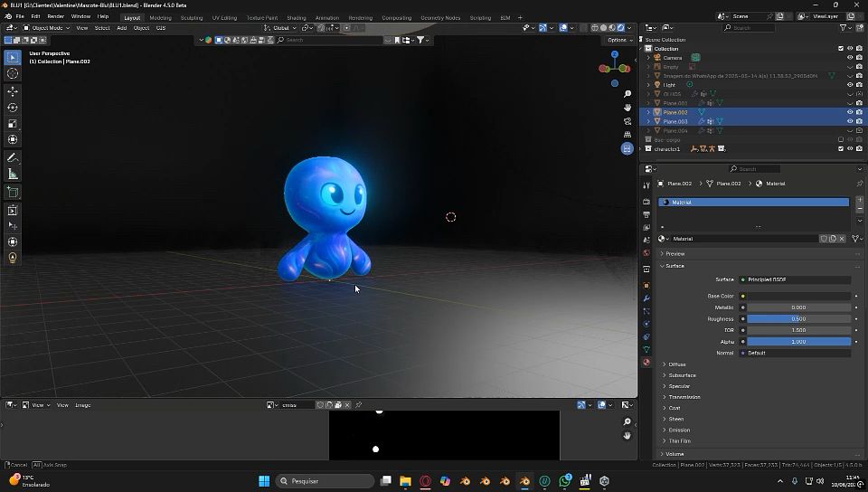The image size is (868, 492).
Task: Open the Render menu
Action: pyautogui.click(x=55, y=16)
